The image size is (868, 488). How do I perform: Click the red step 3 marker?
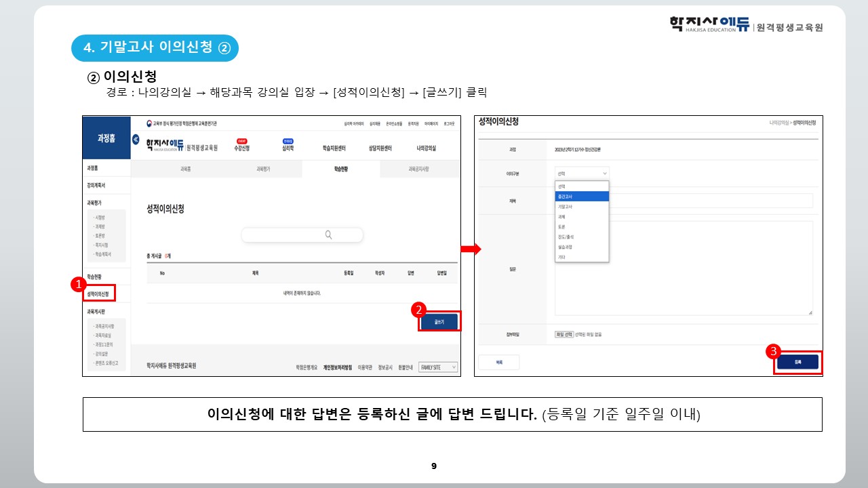[774, 351]
